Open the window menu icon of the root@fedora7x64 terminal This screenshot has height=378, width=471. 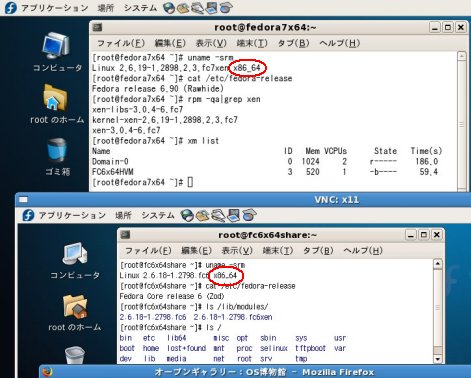point(97,27)
